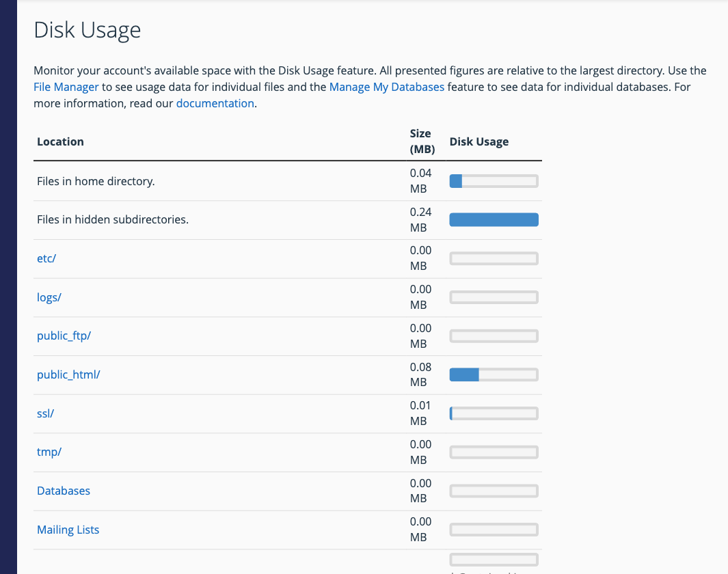The width and height of the screenshot is (728, 574).
Task: Open the public_html/ directory link
Action: tap(69, 375)
